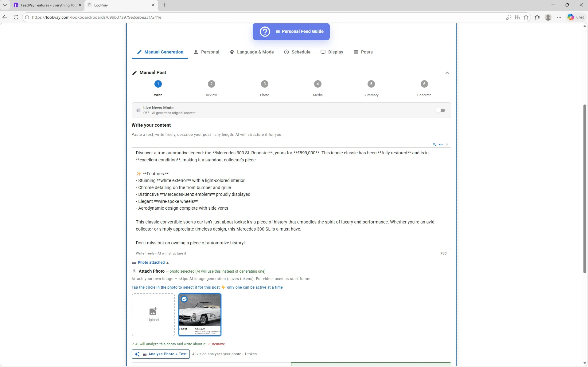The width and height of the screenshot is (588, 367).
Task: Open a new browser tab
Action: pos(164,5)
